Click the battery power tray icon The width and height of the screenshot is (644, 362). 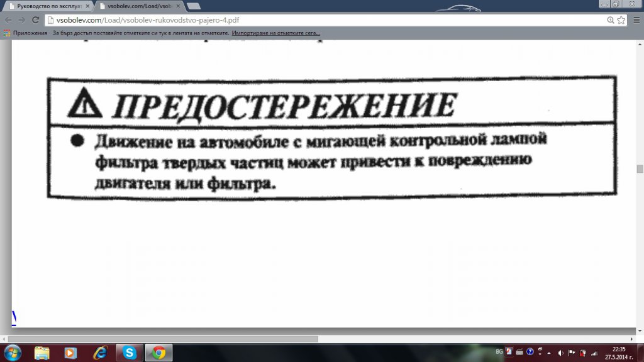point(582,353)
